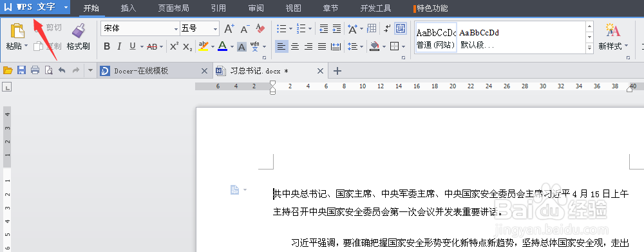Apply the yellow highlight color
Screen dimensions: 644x252
tap(204, 46)
